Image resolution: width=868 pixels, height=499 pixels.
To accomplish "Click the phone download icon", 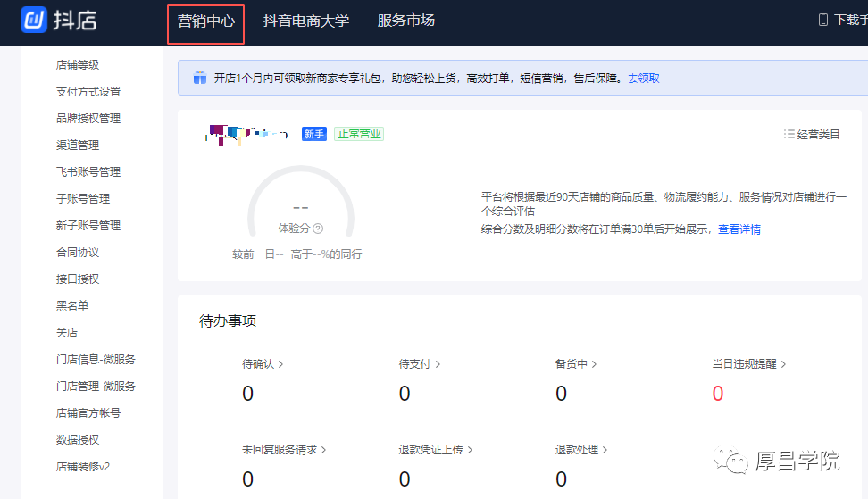I will (823, 20).
